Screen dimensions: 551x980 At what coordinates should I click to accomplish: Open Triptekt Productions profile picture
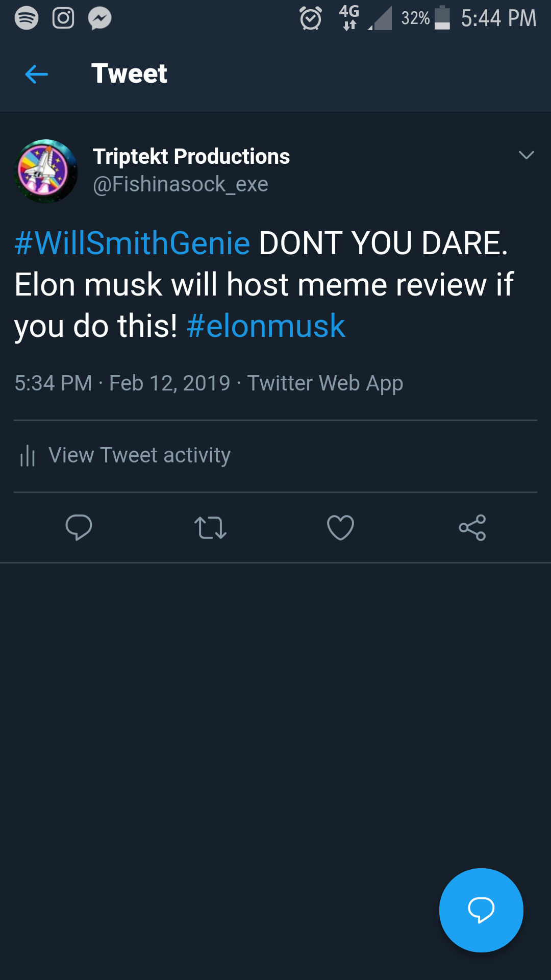point(46,171)
